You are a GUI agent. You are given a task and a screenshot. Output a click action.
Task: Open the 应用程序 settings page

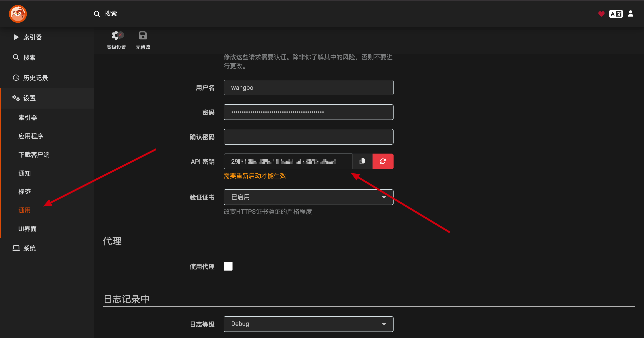pos(30,136)
